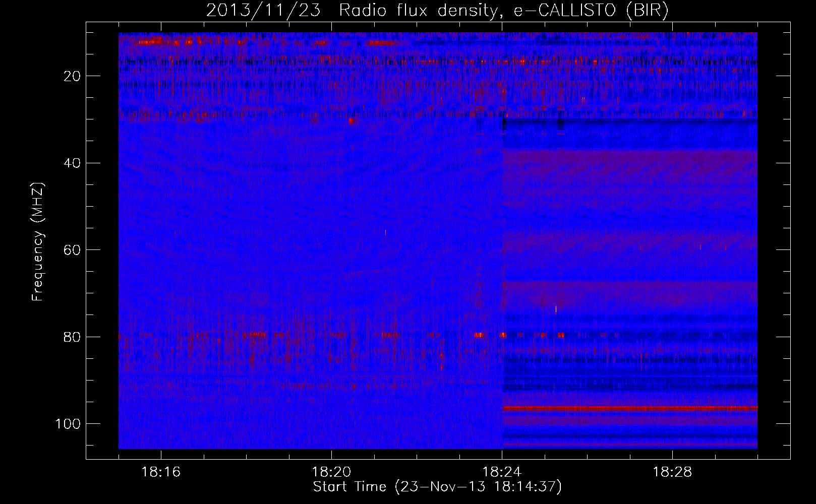Click the 60 MHz frequency tick label
The width and height of the screenshot is (816, 504).
(x=73, y=250)
